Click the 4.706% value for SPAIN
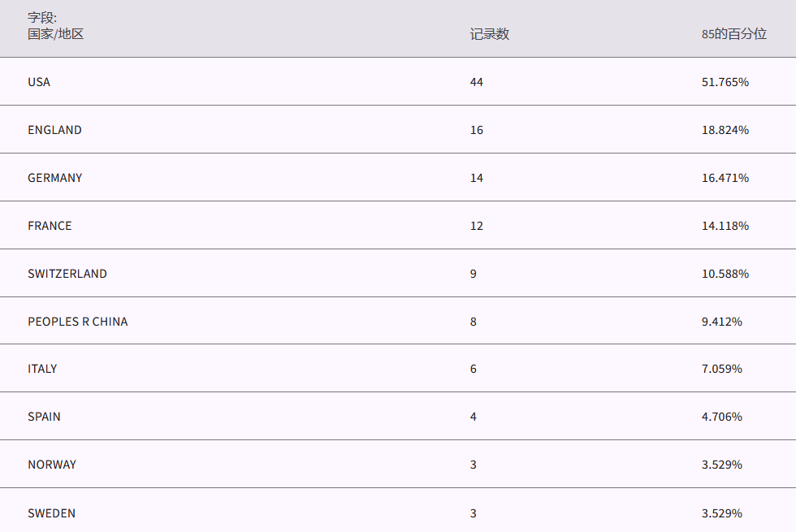The height and width of the screenshot is (532, 796). point(721,417)
